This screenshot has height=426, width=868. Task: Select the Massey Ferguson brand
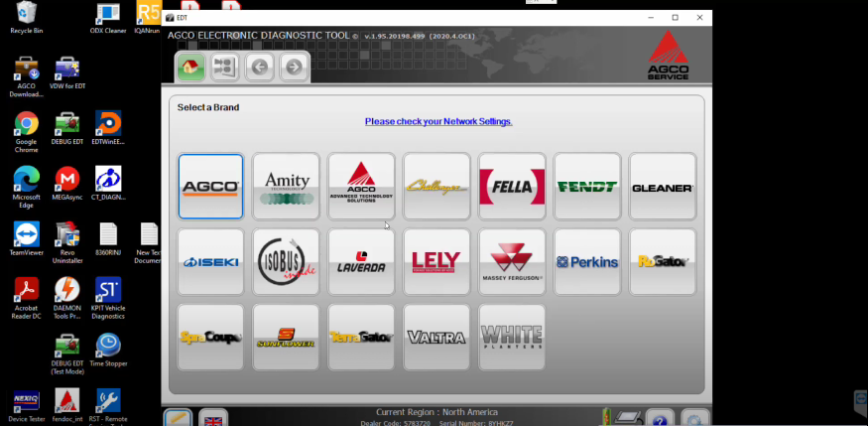[511, 262]
